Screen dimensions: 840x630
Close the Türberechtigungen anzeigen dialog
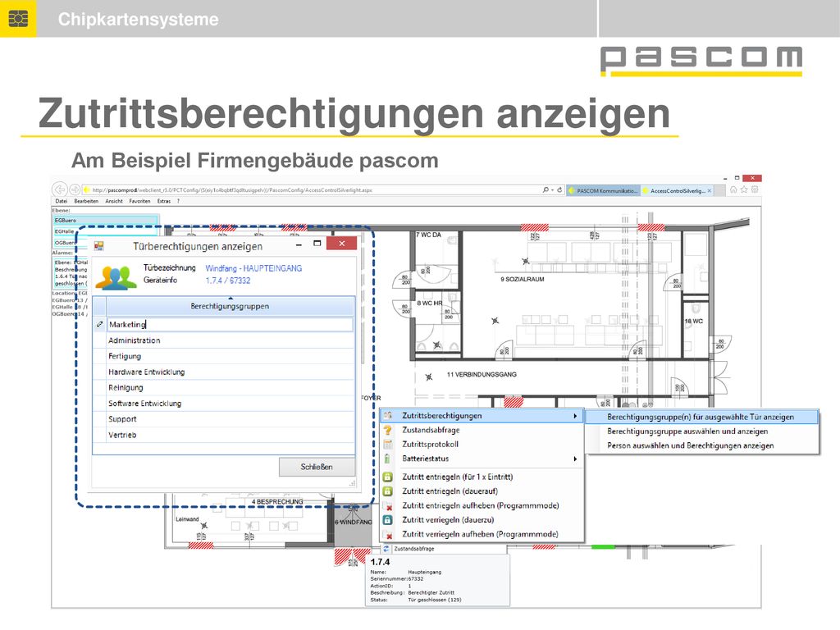(342, 244)
